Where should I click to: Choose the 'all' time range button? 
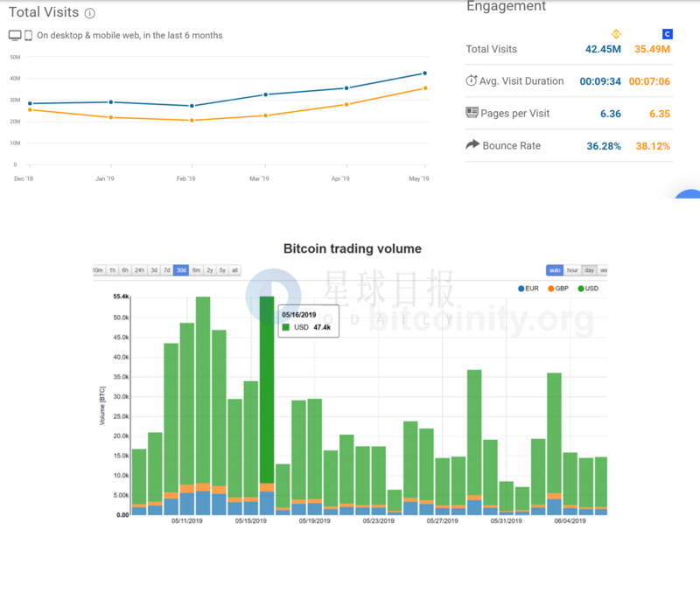(x=234, y=270)
